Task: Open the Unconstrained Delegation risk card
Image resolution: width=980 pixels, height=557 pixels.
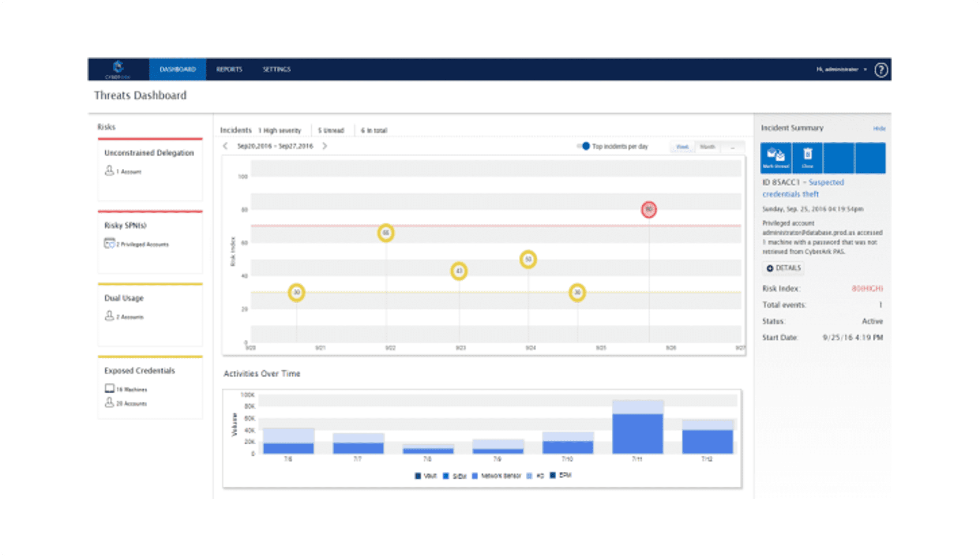Action: pyautogui.click(x=150, y=169)
